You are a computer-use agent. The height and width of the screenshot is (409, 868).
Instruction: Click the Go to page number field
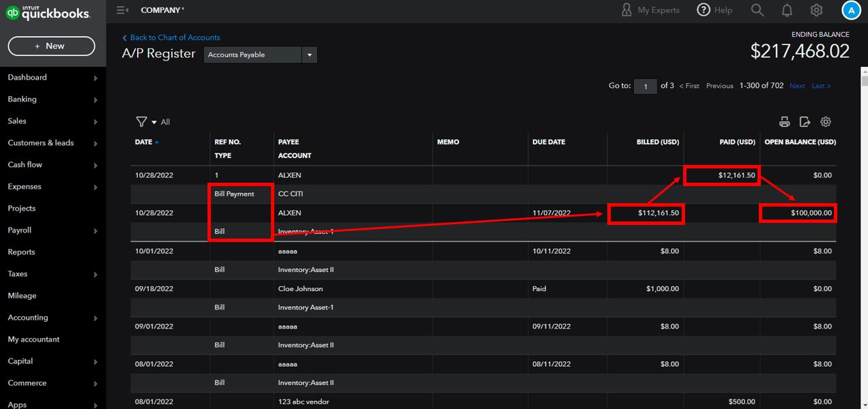[x=645, y=87]
